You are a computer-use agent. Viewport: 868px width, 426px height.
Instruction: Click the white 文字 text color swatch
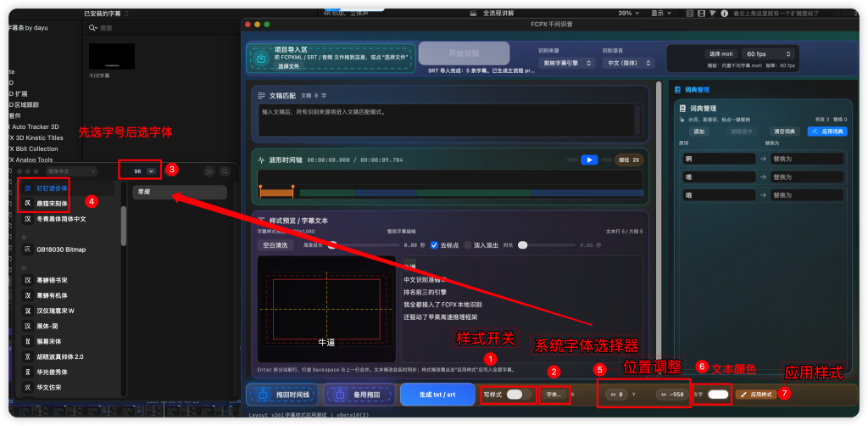point(718,395)
